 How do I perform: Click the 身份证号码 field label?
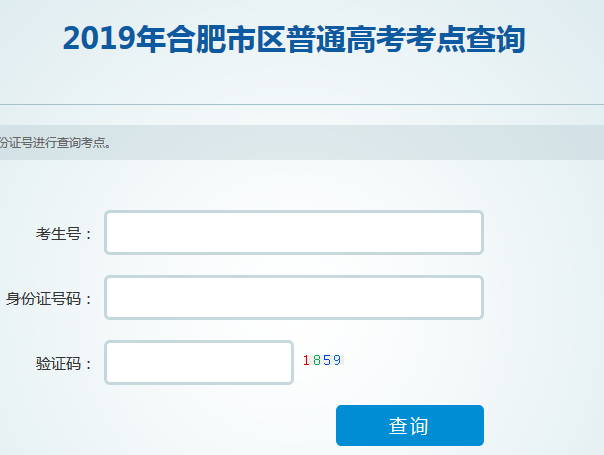tap(49, 299)
